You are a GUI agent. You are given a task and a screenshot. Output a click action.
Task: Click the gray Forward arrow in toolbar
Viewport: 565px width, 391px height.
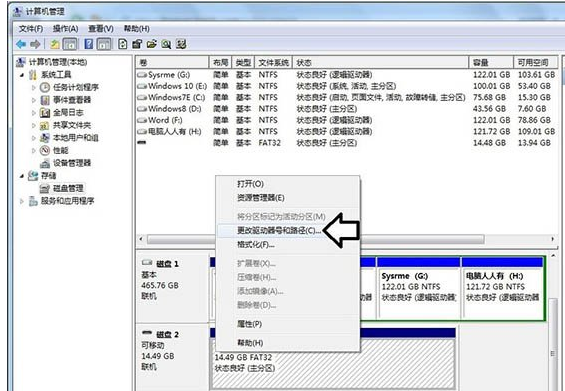coord(35,44)
